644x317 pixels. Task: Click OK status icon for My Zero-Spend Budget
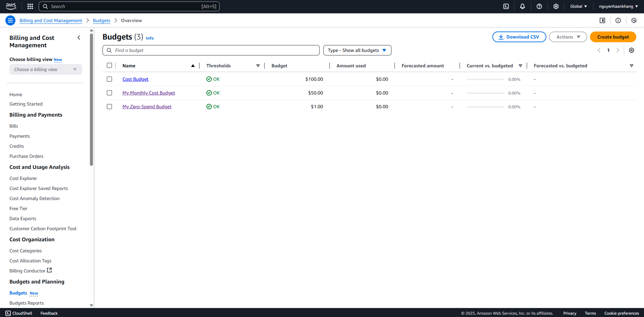[x=209, y=107]
